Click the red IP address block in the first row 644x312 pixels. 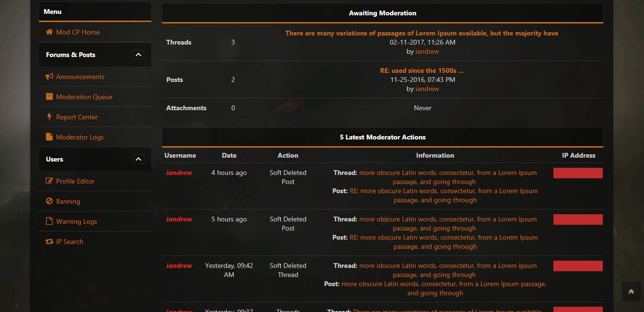578,173
